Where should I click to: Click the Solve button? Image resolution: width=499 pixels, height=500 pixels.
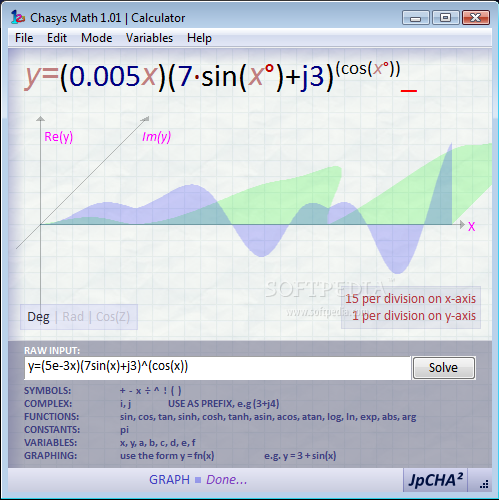point(444,368)
